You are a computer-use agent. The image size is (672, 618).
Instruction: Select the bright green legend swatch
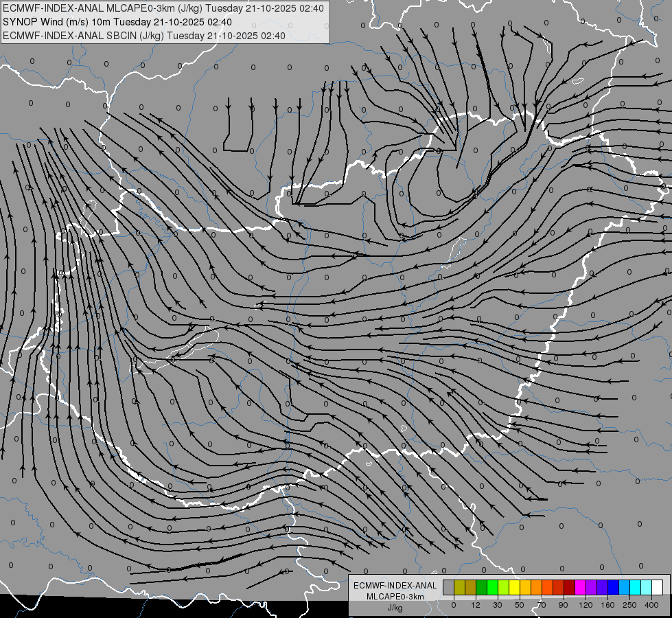[x=493, y=587]
